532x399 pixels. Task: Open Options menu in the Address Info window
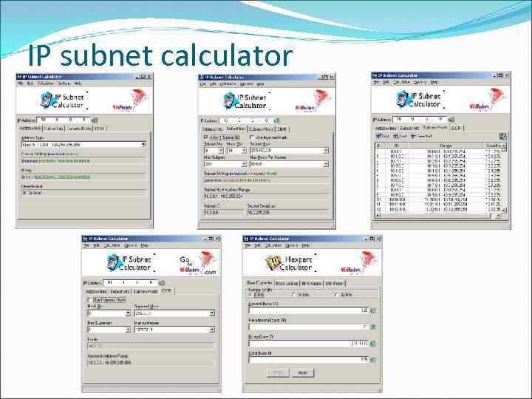tap(64, 83)
